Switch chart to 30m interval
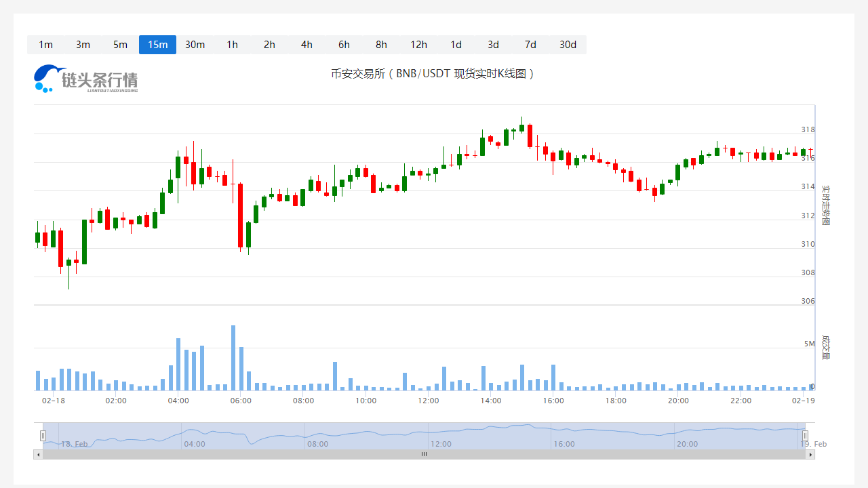The height and width of the screenshot is (488, 868). click(x=195, y=45)
